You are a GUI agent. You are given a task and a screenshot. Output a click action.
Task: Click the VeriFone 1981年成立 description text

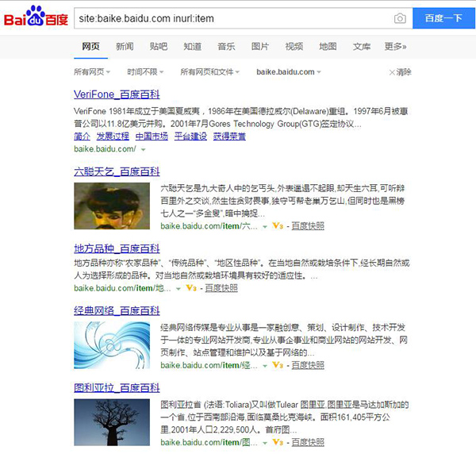240,117
